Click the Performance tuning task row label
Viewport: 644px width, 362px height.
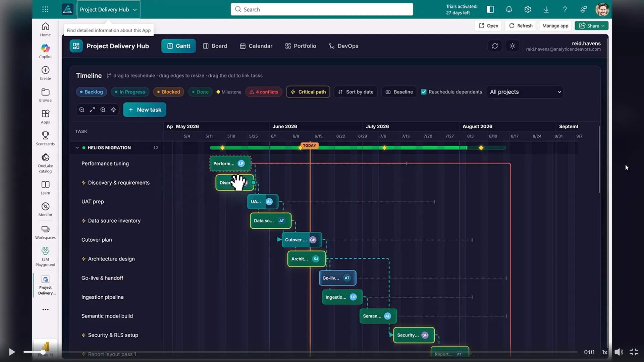[105, 164]
